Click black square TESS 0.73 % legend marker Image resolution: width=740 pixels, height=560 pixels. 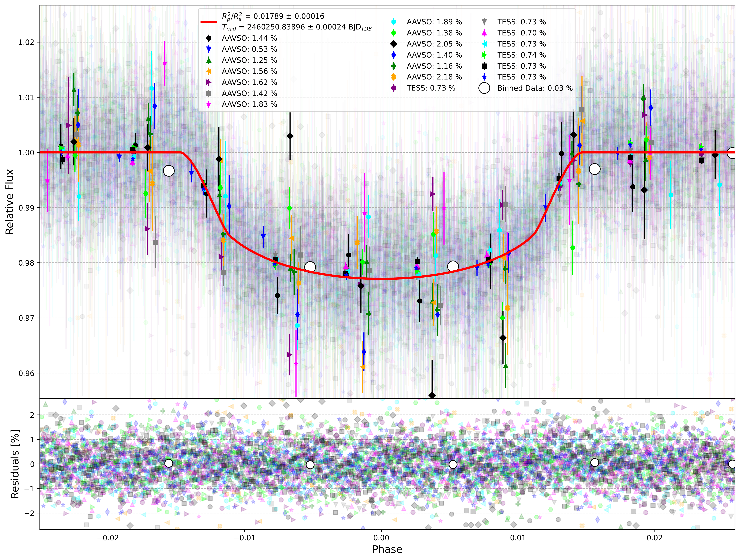point(484,66)
